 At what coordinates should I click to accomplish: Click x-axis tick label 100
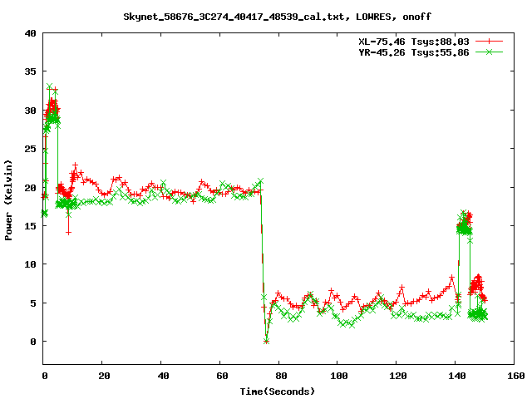tap(339, 376)
